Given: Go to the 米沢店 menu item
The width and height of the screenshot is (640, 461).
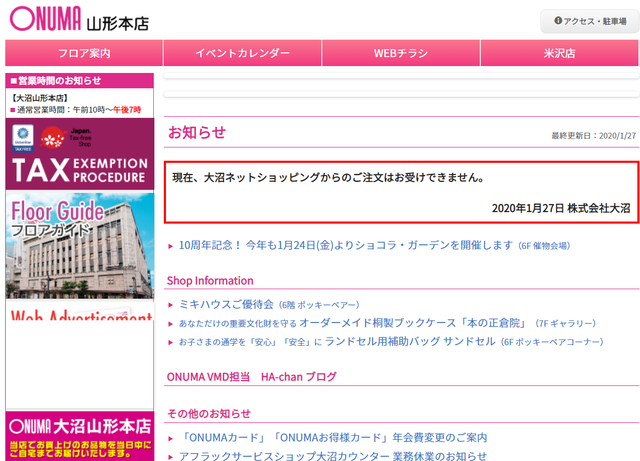Looking at the screenshot, I should pyautogui.click(x=560, y=53).
